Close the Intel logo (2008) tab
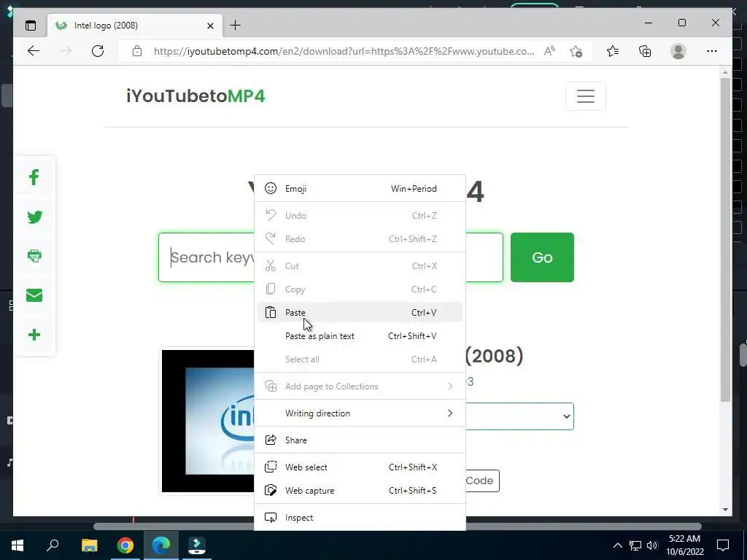Viewport: 747px width, 560px height. click(210, 26)
